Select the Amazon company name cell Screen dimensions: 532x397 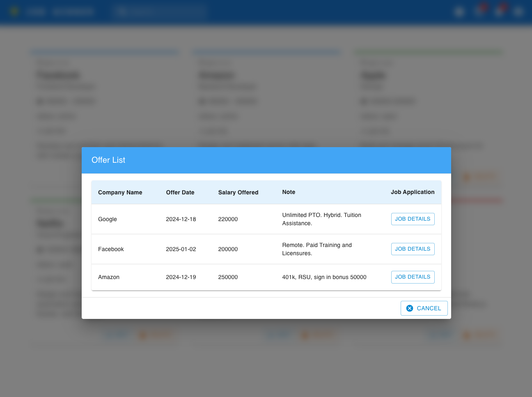(109, 277)
